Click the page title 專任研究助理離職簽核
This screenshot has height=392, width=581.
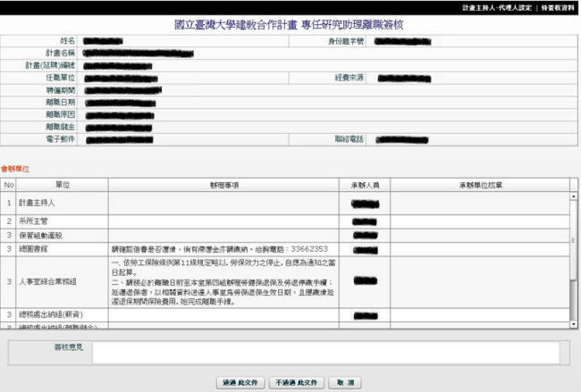[x=351, y=25]
